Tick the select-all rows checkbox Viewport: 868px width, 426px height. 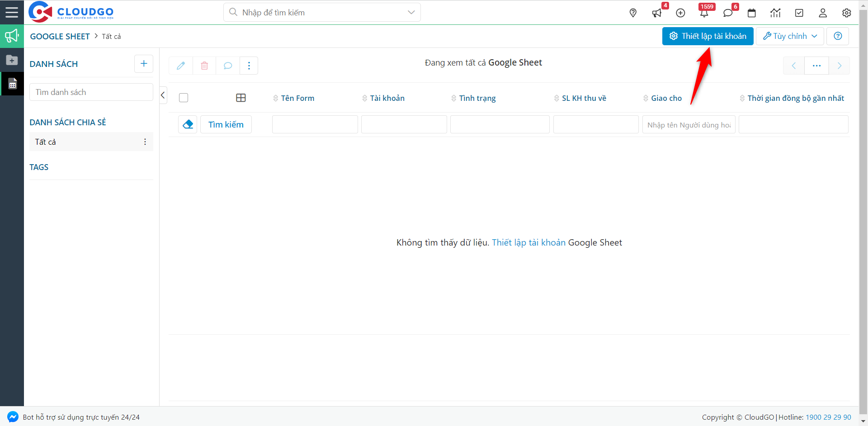pyautogui.click(x=184, y=98)
